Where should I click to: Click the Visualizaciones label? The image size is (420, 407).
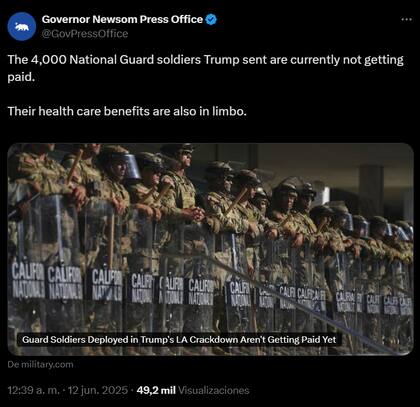click(214, 390)
